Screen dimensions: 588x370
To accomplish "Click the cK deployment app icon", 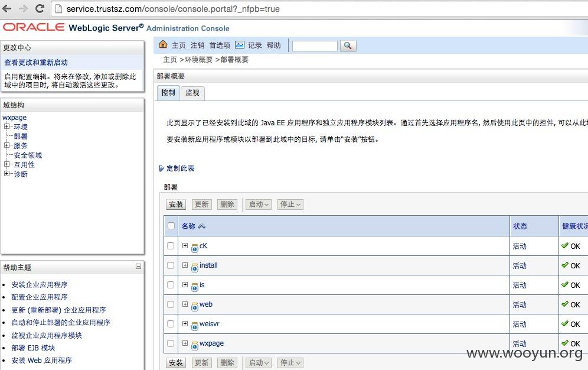I will pyautogui.click(x=195, y=248).
